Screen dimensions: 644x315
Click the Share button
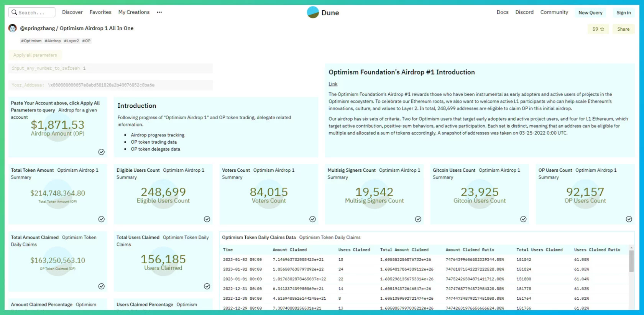[x=623, y=29]
